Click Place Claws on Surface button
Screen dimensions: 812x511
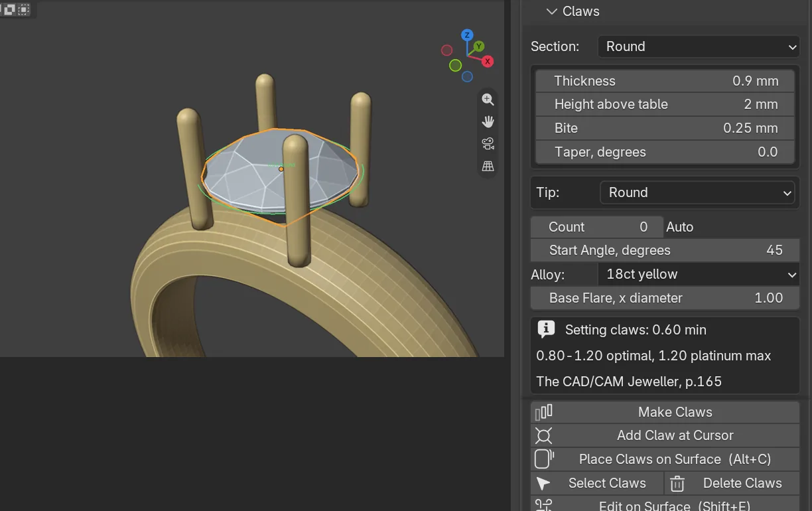[x=665, y=459]
